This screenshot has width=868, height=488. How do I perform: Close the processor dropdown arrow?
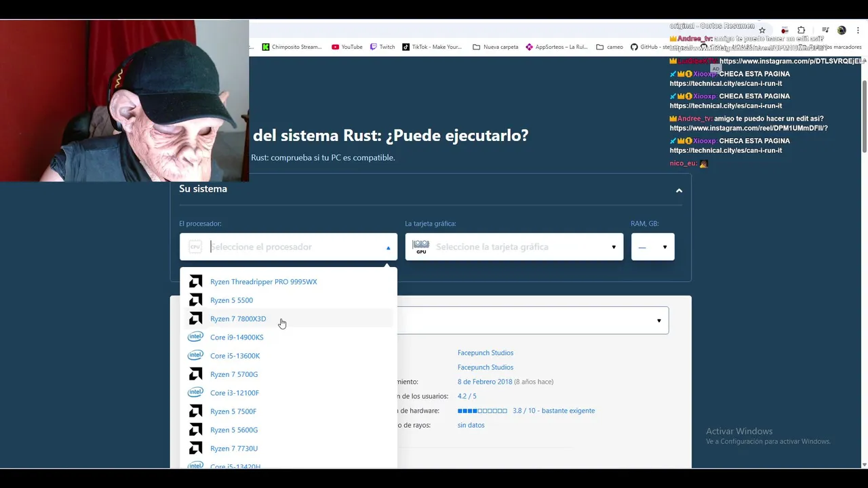388,247
